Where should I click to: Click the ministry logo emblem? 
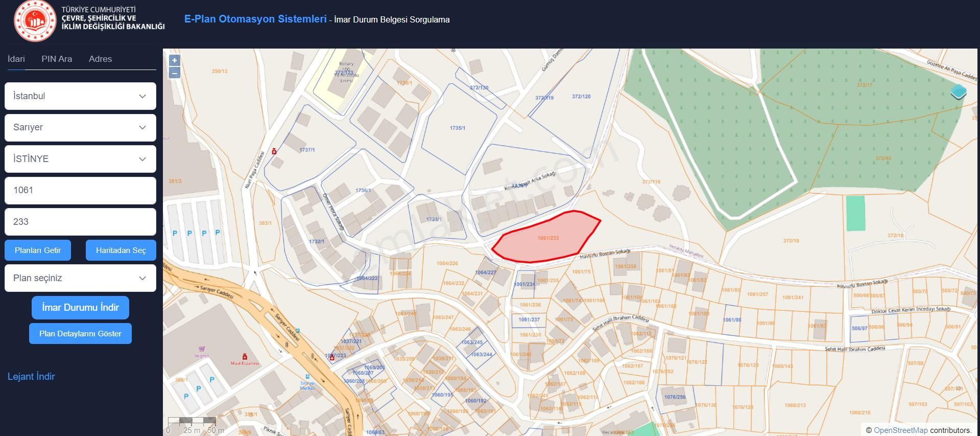click(x=34, y=21)
